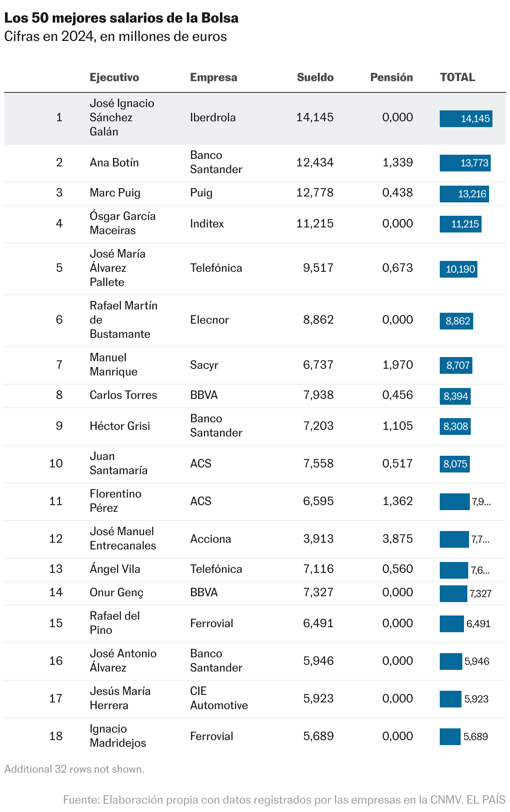Click the truncated total bar for Florentino Pérez
The height and width of the screenshot is (812, 510).
click(x=454, y=502)
